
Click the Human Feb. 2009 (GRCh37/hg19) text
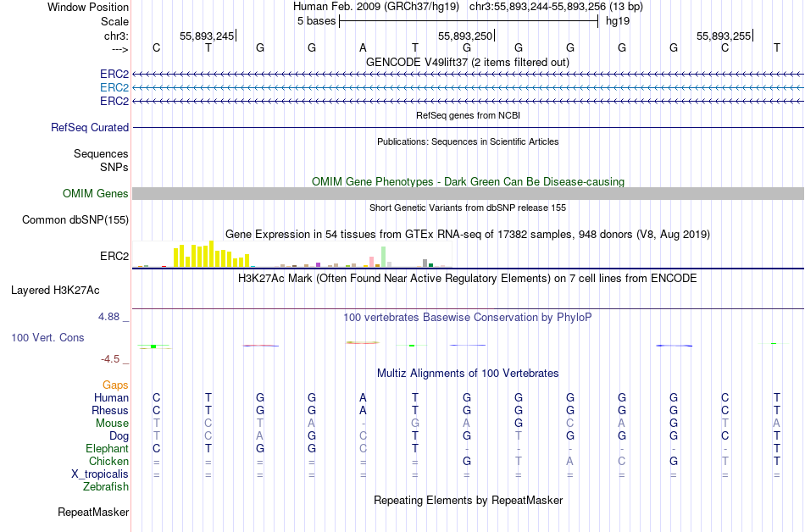click(377, 7)
